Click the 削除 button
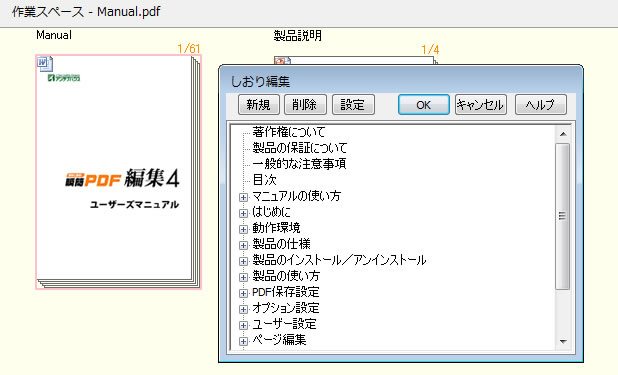 click(305, 104)
